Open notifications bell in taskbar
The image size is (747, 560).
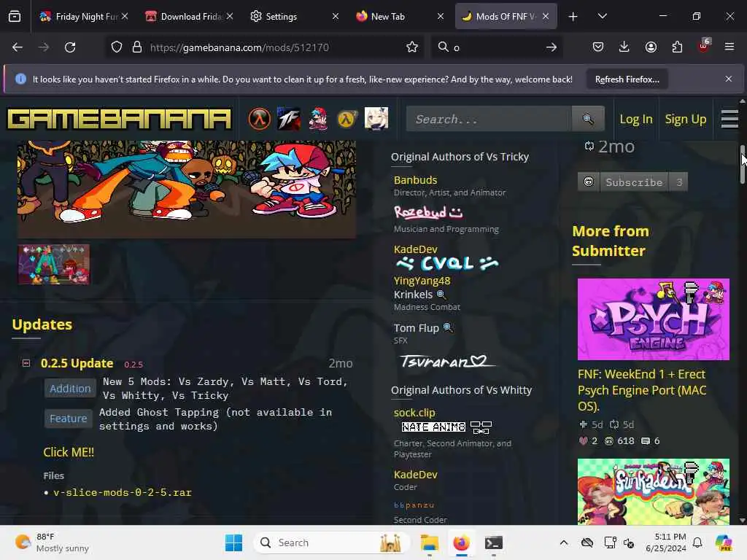697,542
